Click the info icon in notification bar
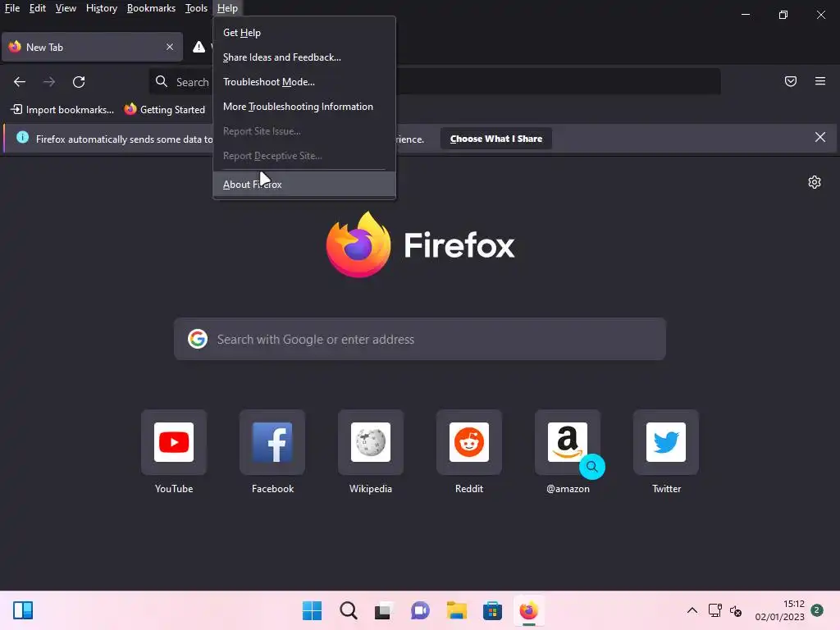Screen dimensions: 840x630 tap(22, 137)
